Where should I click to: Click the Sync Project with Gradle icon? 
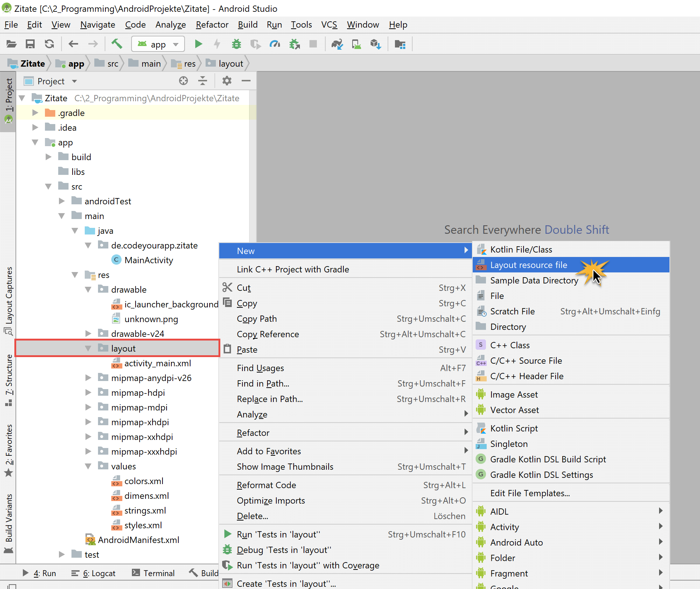click(337, 44)
